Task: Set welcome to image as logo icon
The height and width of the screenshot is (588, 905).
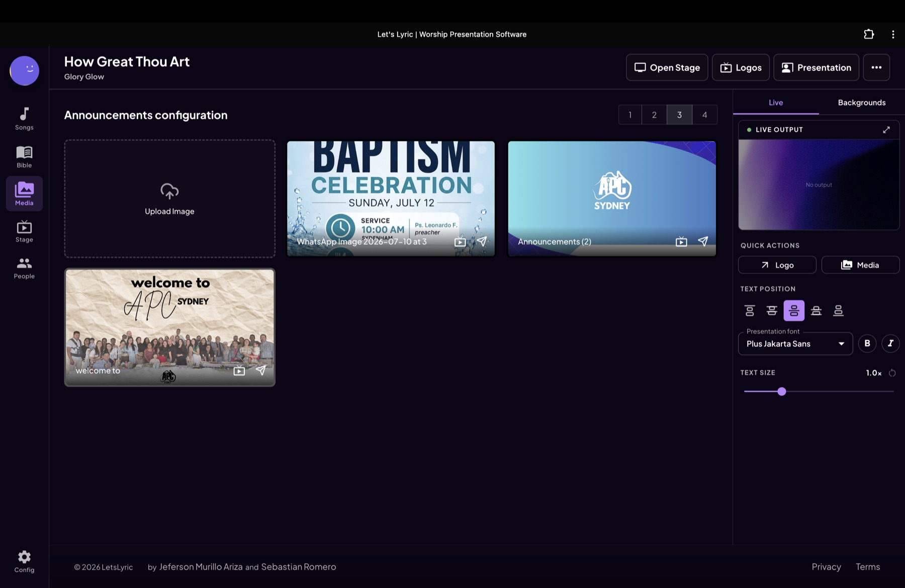Action: point(239,370)
